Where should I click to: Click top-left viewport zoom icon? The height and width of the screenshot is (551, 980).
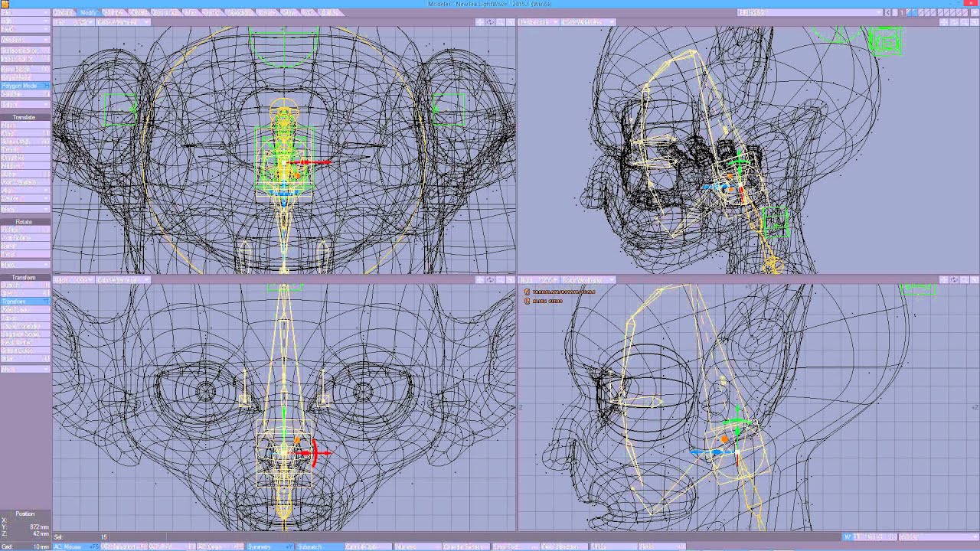click(500, 22)
